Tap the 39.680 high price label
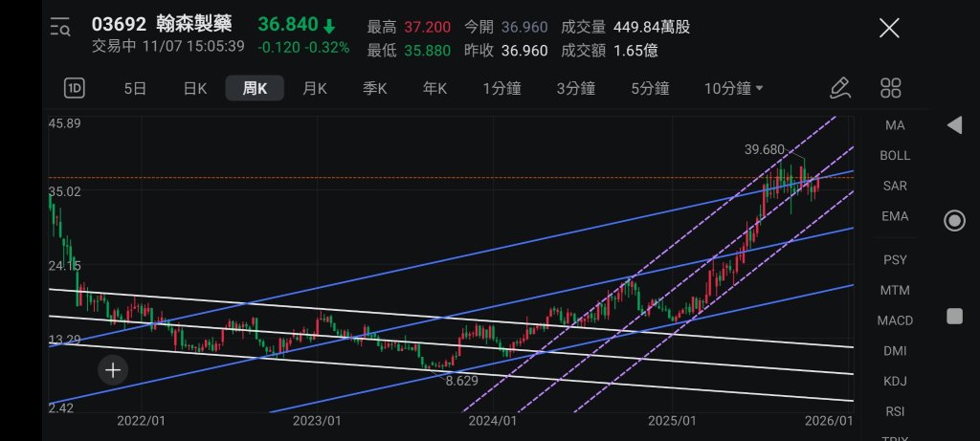This screenshot has width=980, height=441. 764,149
